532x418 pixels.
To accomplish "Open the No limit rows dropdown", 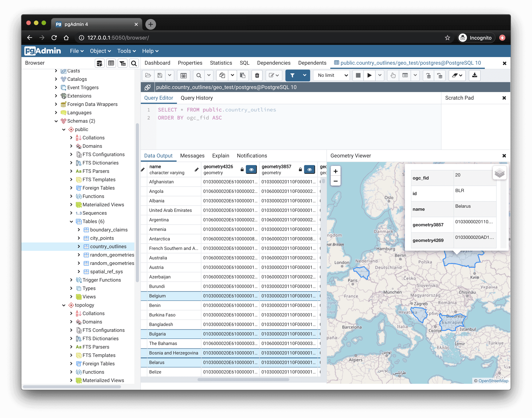I will [332, 76].
